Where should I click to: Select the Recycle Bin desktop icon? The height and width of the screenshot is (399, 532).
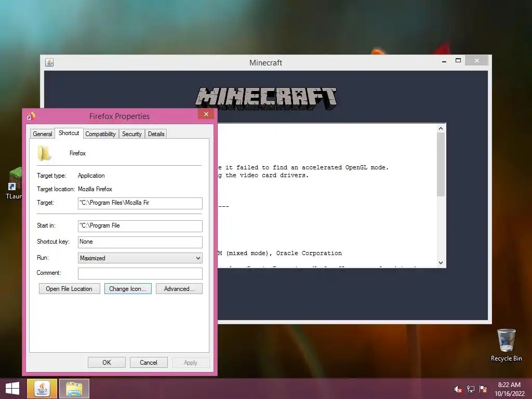506,345
